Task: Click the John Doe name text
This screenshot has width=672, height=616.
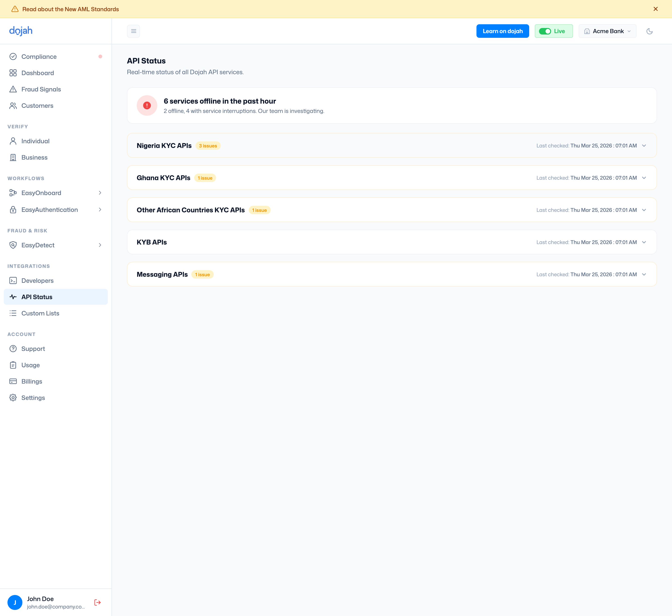Action: [x=40, y=599]
